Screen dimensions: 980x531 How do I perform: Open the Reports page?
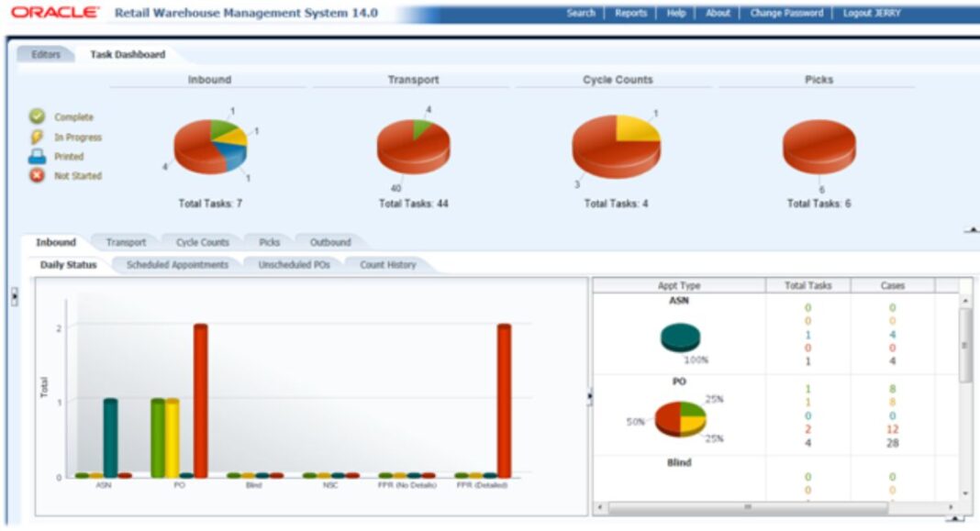coord(632,14)
